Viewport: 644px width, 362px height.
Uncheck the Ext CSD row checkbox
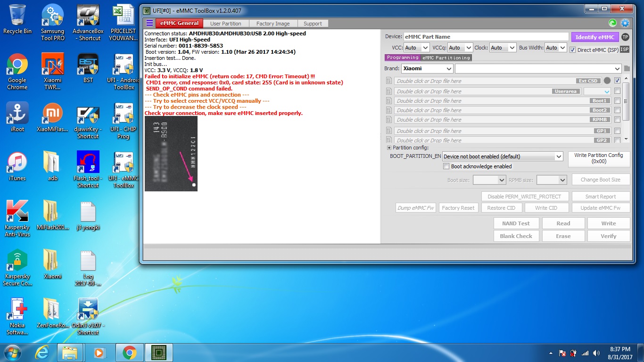(617, 81)
